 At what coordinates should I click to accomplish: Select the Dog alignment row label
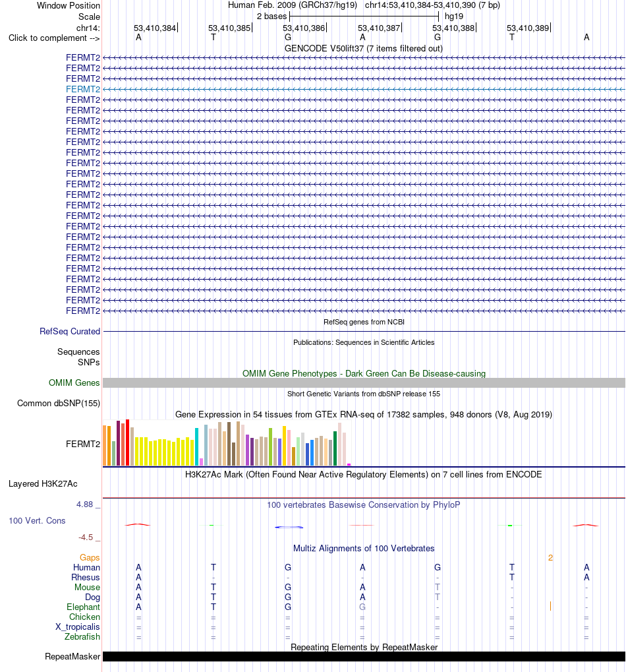click(92, 597)
